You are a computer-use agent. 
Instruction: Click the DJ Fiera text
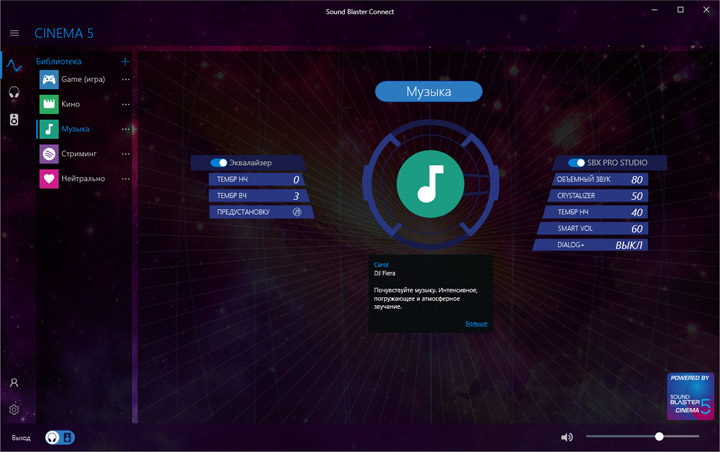[x=384, y=273]
